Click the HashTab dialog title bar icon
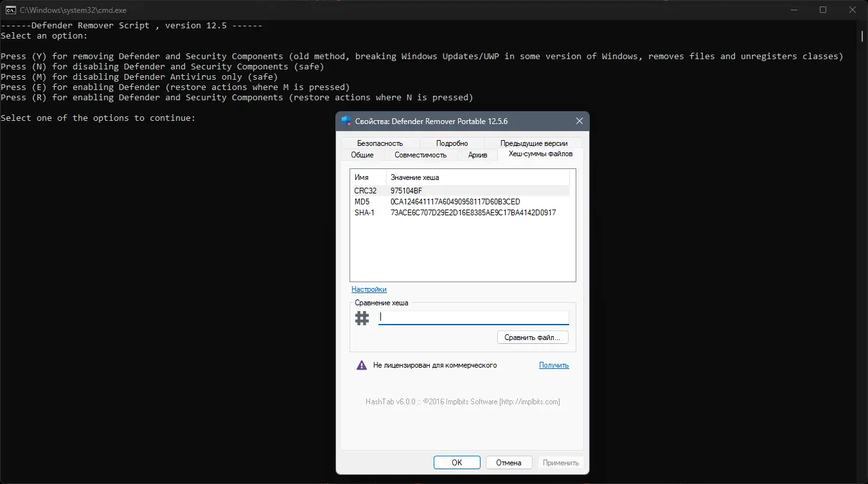 346,121
